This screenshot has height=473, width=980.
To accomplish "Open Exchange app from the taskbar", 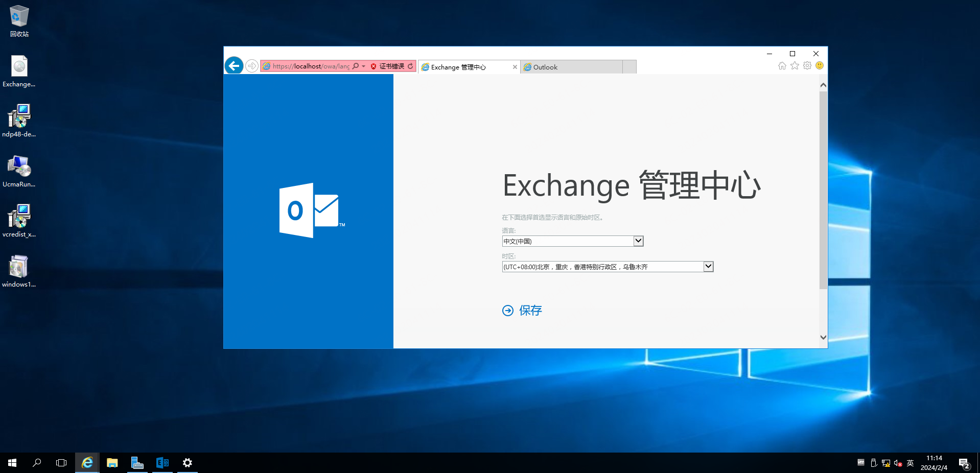I will 162,463.
